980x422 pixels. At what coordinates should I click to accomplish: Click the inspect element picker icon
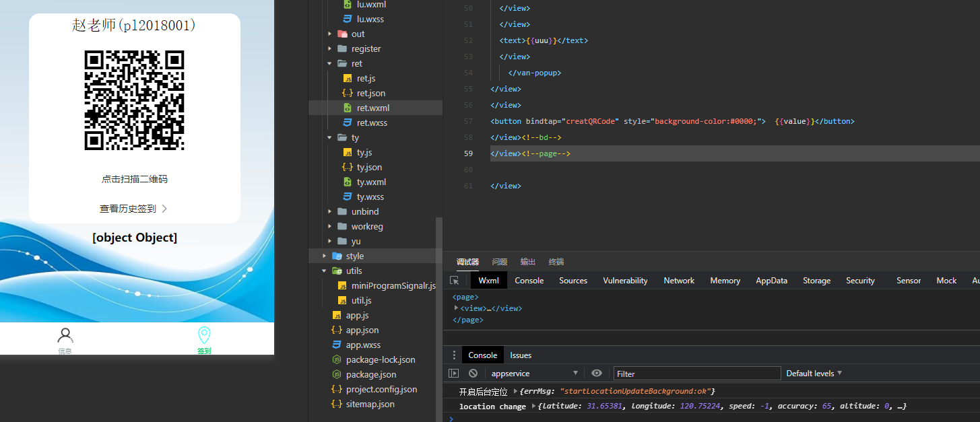pyautogui.click(x=455, y=281)
